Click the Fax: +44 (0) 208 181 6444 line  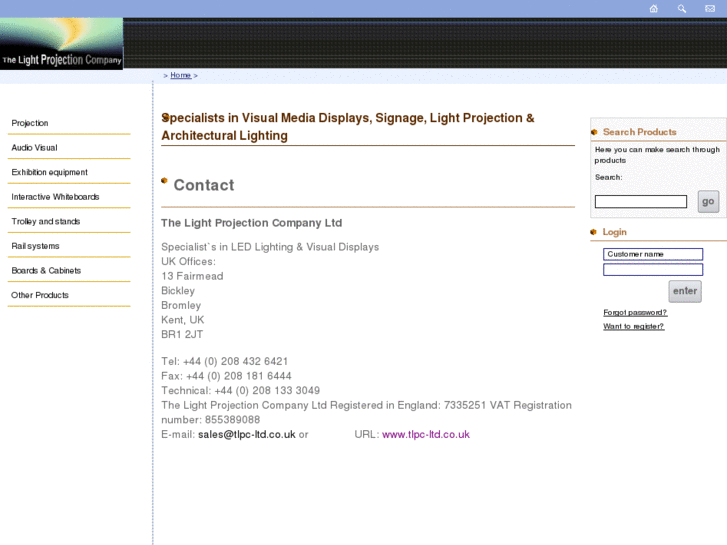(226, 376)
